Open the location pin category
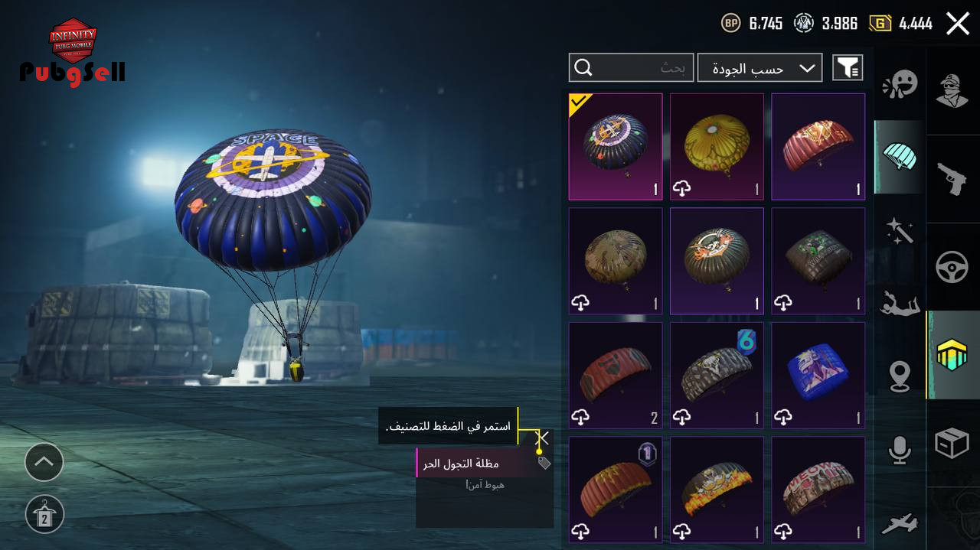Viewport: 980px width, 550px height. click(900, 376)
